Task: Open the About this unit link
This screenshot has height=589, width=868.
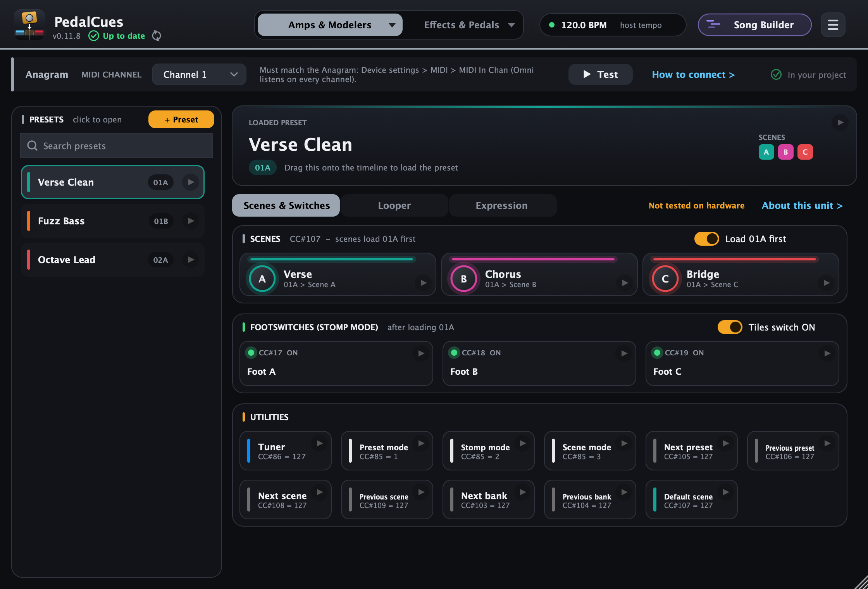Action: pyautogui.click(x=802, y=205)
